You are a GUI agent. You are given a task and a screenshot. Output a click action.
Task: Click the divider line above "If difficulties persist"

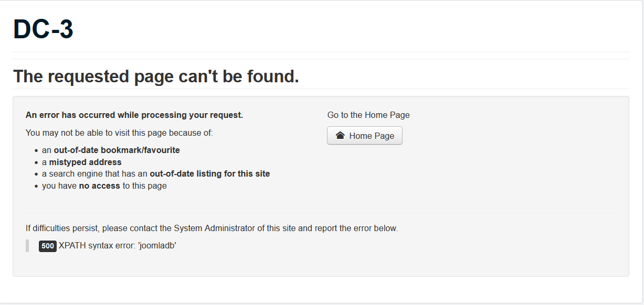point(320,210)
